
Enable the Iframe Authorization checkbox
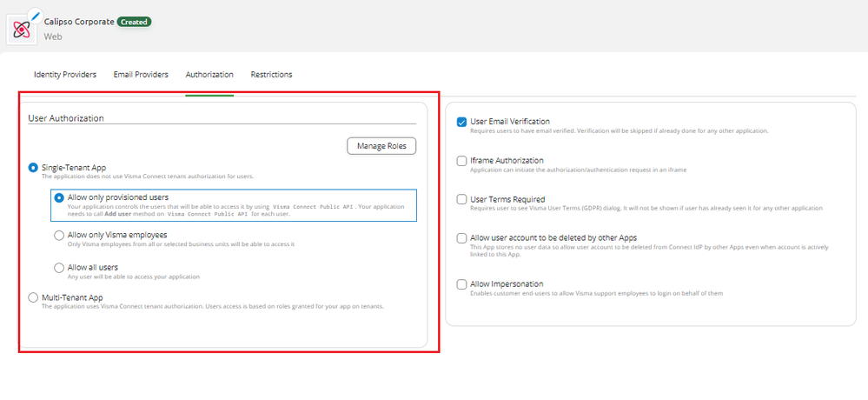[x=461, y=161]
